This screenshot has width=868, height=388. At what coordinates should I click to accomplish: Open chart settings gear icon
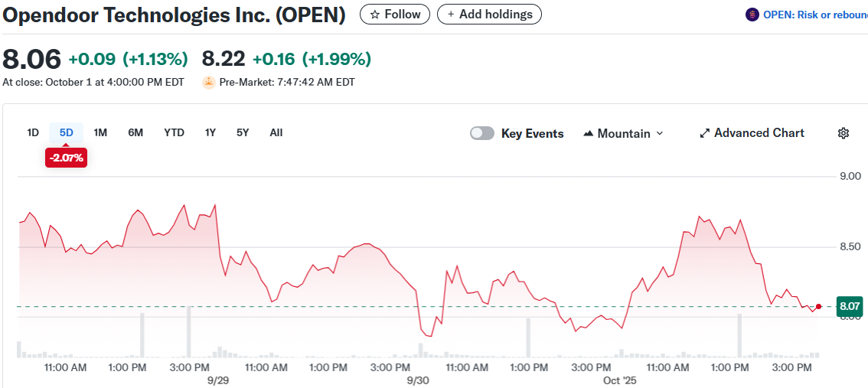coord(844,133)
